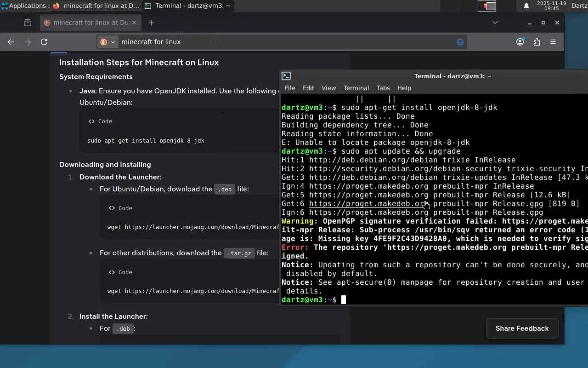Open the View menu in Terminal
This screenshot has height=368, width=588.
(328, 88)
